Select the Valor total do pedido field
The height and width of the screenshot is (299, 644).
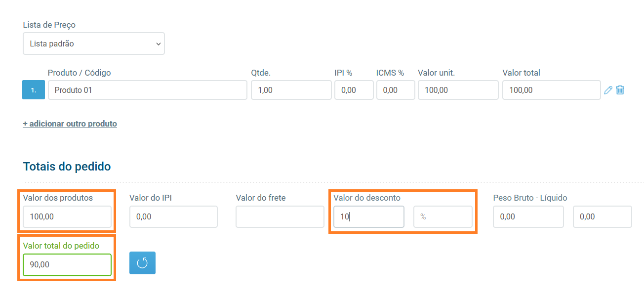67,264
